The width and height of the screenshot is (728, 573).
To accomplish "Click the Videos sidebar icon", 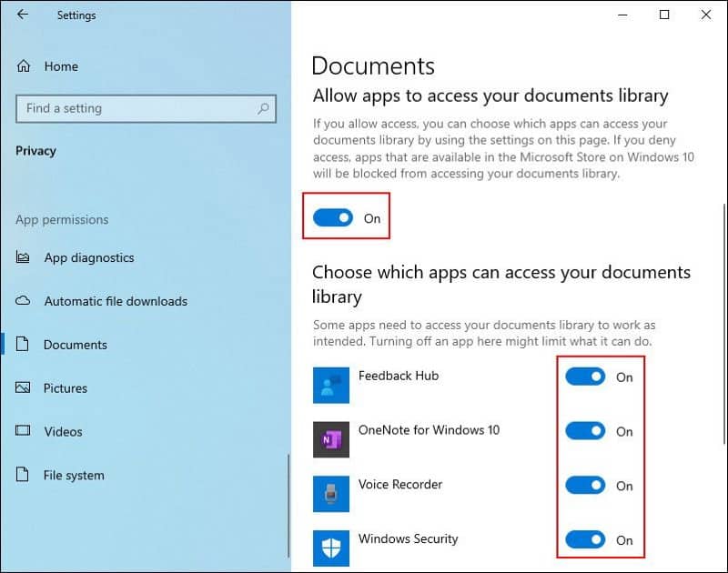I will coord(24,431).
